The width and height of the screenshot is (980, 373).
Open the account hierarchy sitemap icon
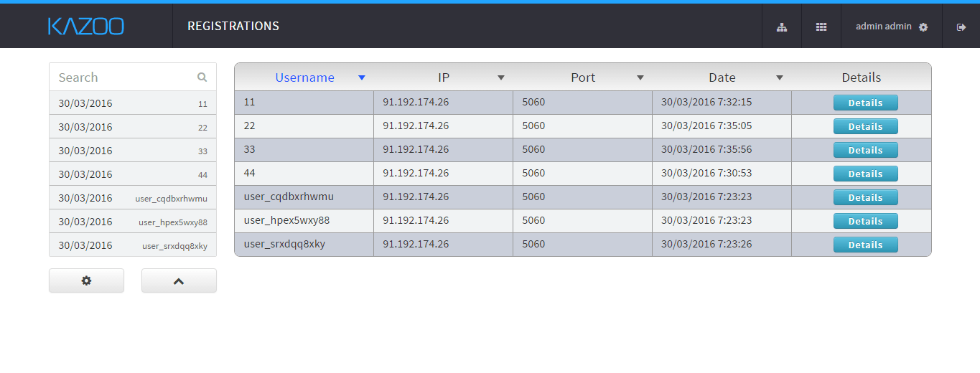(x=782, y=27)
